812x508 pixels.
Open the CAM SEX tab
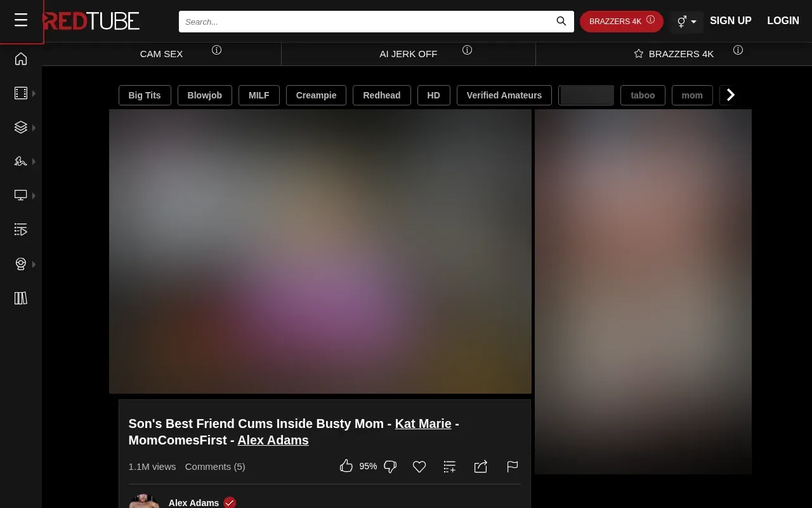coord(161,54)
